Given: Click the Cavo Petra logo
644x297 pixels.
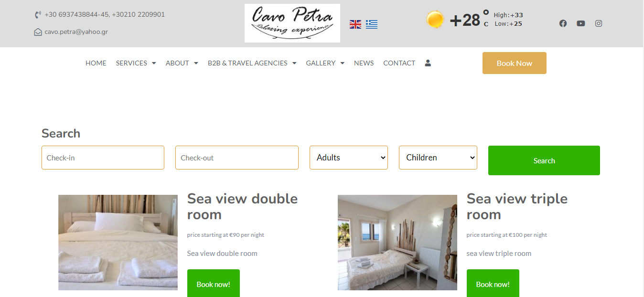Looking at the screenshot, I should point(292,23).
